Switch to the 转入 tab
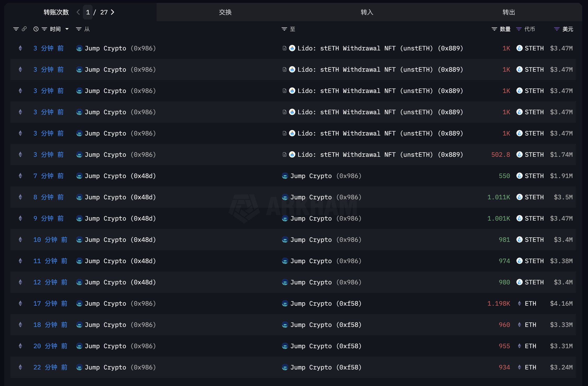 click(367, 12)
